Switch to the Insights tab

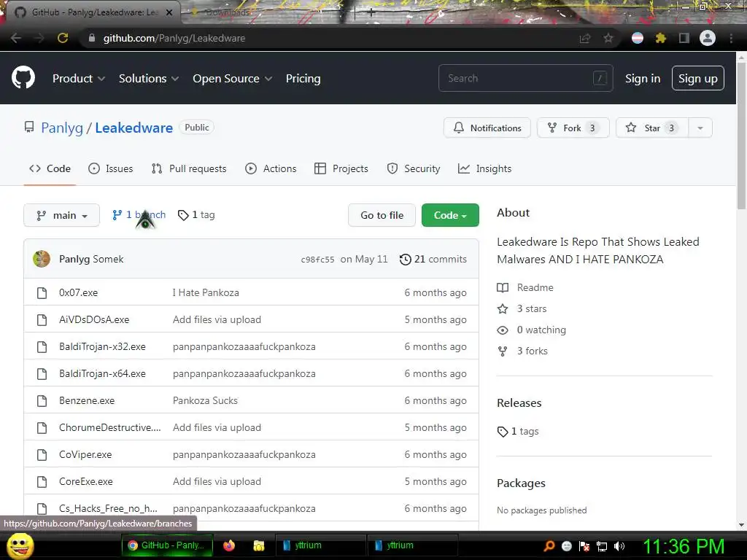484,168
